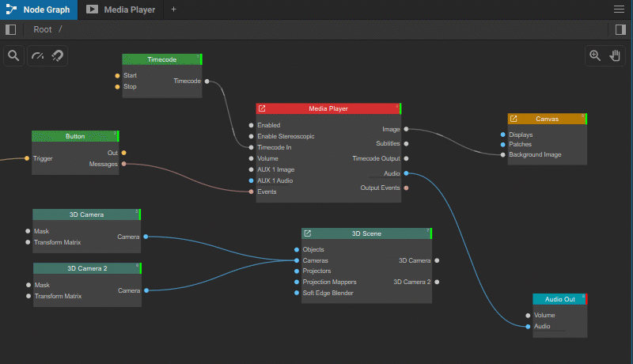Click Media Player's Enabled input port
The height and width of the screenshot is (364, 633).
coord(251,126)
